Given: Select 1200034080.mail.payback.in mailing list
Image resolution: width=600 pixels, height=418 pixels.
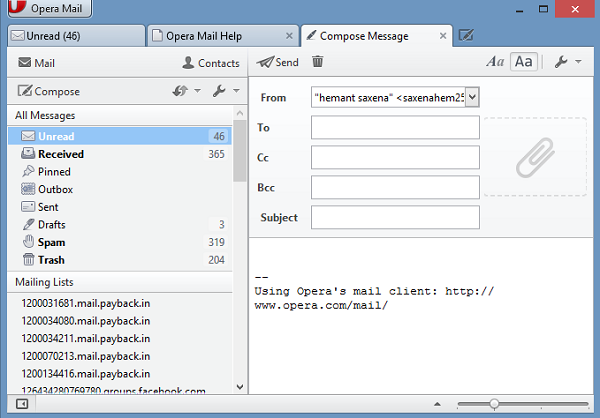Looking at the screenshot, I should (x=86, y=321).
